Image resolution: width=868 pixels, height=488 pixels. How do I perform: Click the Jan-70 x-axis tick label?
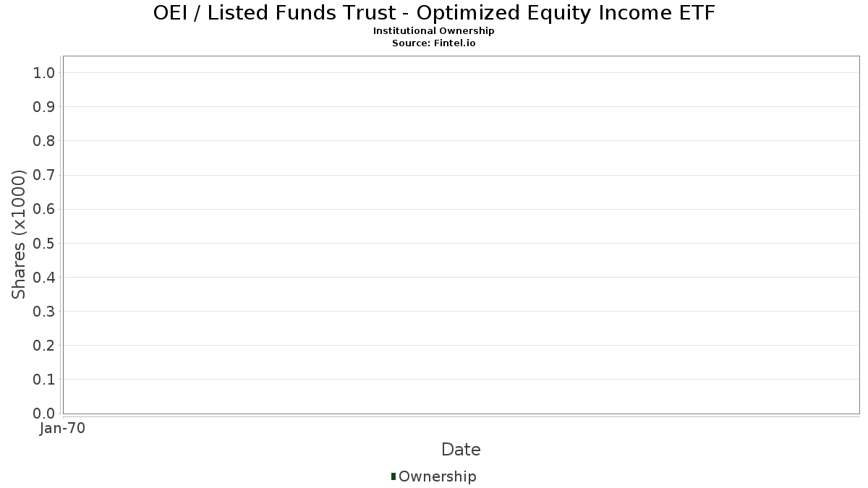(63, 429)
